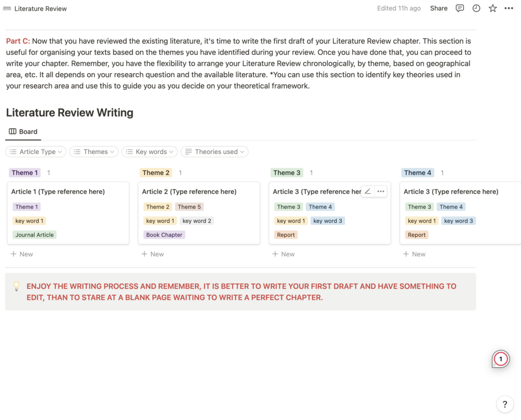Click the Theme 4 column header

(418, 172)
